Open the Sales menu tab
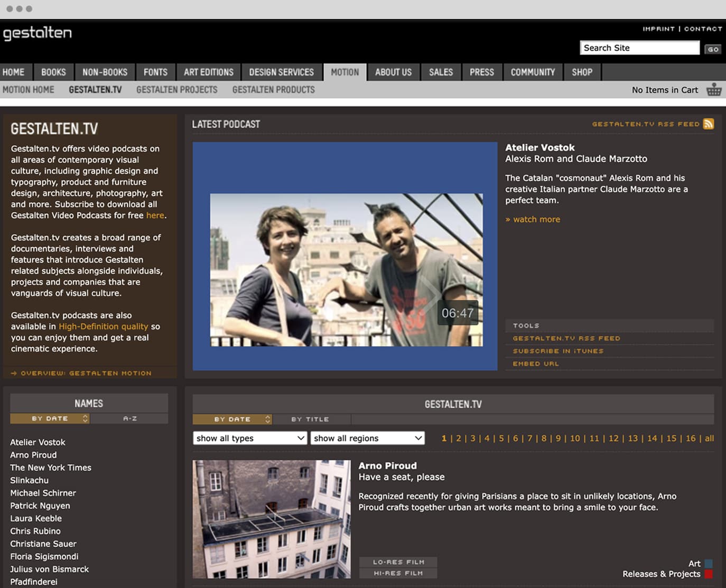This screenshot has height=588, width=726. tap(441, 72)
